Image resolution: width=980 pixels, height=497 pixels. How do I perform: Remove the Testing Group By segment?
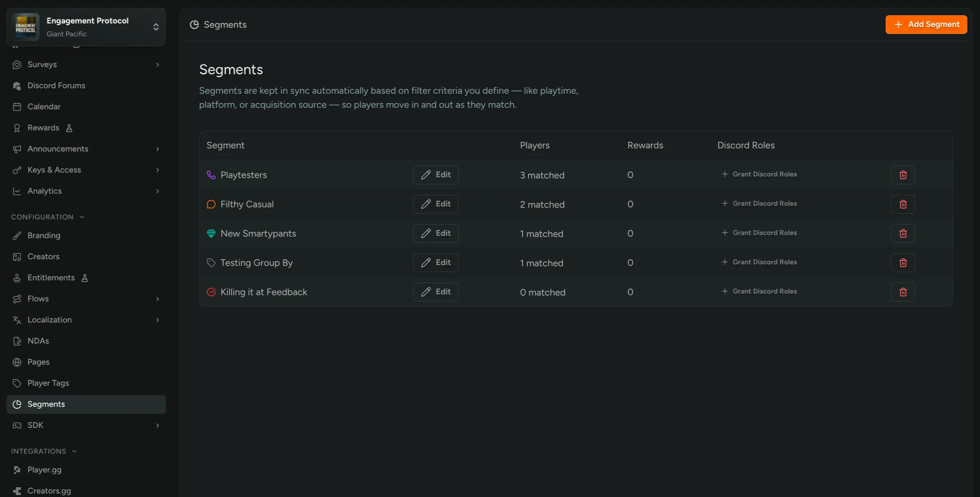[903, 263]
